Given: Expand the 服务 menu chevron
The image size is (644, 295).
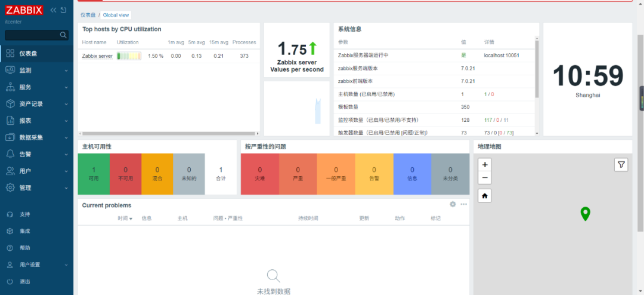Looking at the screenshot, I should click(x=66, y=88).
